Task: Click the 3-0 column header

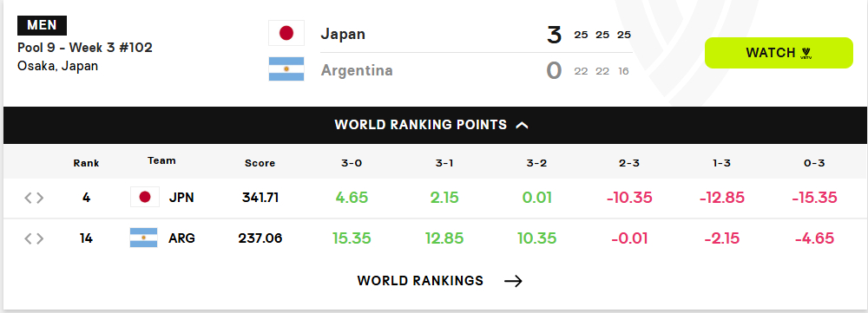Action: 352,163
